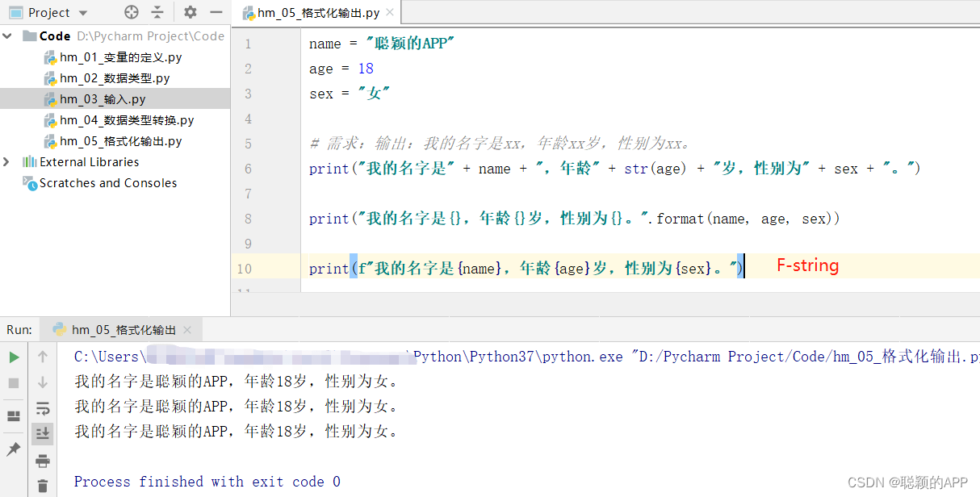Click 'Process finished with exit code 0' text
This screenshot has width=980, height=497.
pos(207,482)
